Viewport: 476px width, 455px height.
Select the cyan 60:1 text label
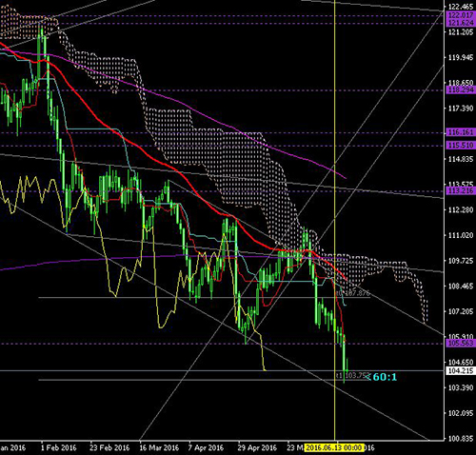(x=385, y=377)
